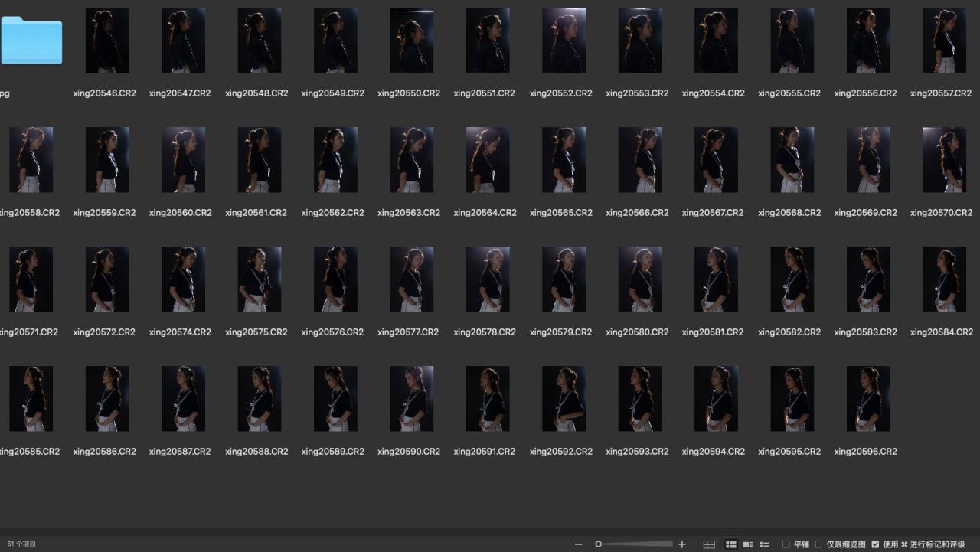Image resolution: width=980 pixels, height=552 pixels.
Task: Switch to the list view icon
Action: tap(764, 544)
